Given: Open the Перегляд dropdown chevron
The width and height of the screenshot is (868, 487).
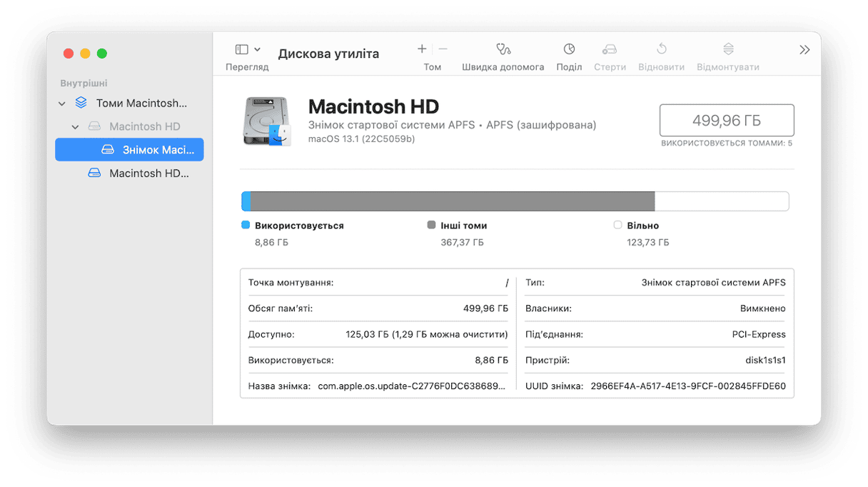Looking at the screenshot, I should click(258, 49).
